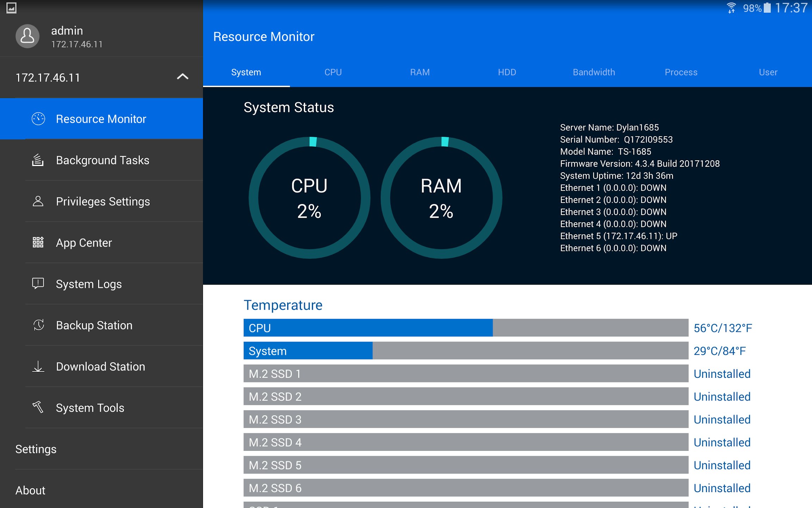Open the Resource Monitor speedometer icon

(x=38, y=119)
